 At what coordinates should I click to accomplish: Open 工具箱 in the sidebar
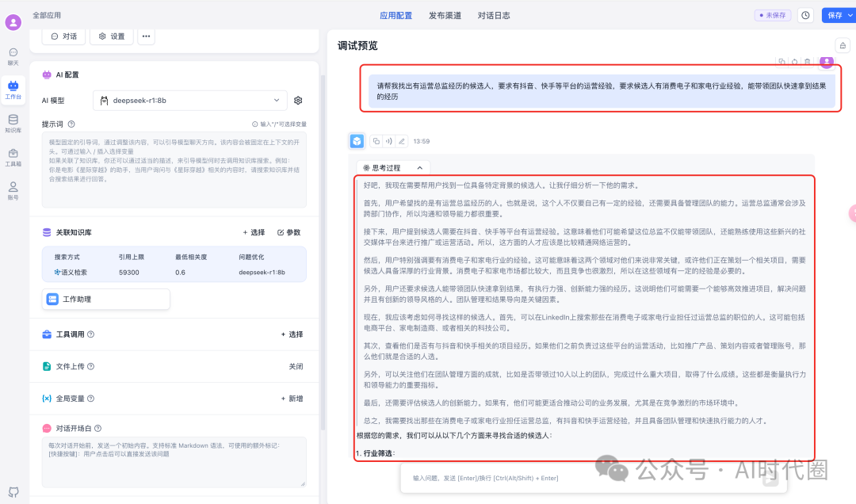13,157
